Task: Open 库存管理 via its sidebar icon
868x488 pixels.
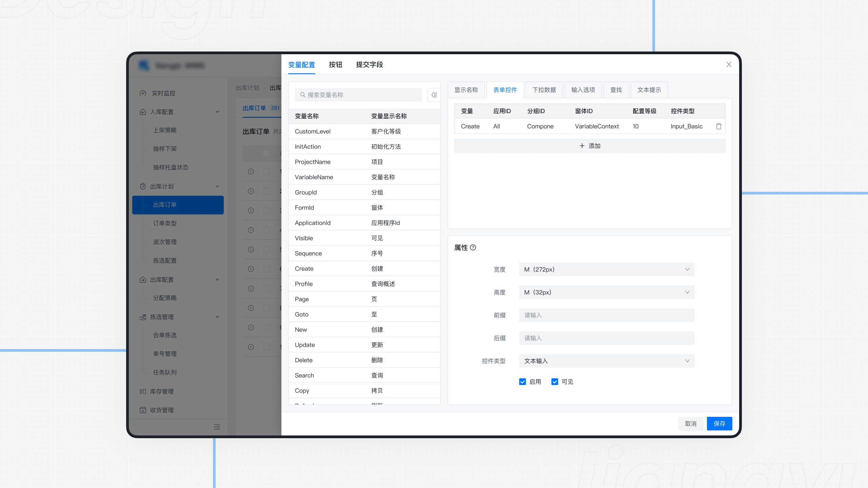Action: click(143, 391)
